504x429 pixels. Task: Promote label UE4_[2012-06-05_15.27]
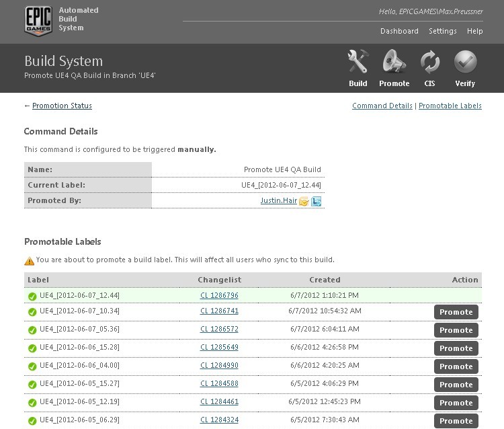(x=456, y=385)
